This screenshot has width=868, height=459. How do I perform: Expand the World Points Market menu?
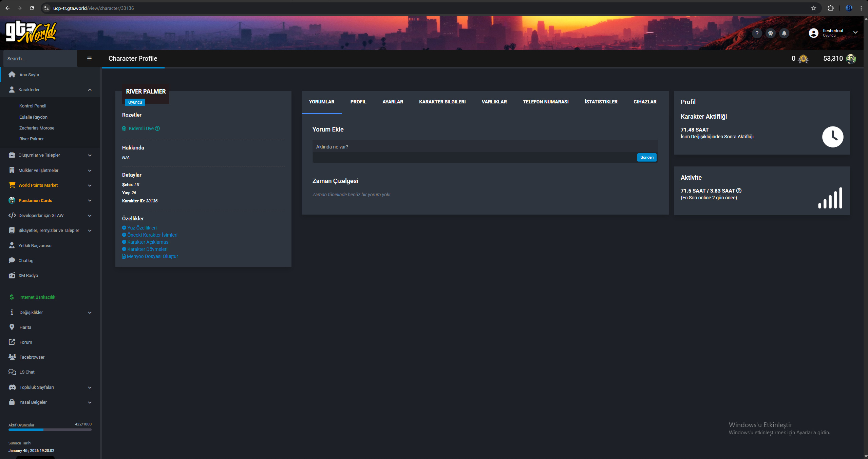pos(90,185)
